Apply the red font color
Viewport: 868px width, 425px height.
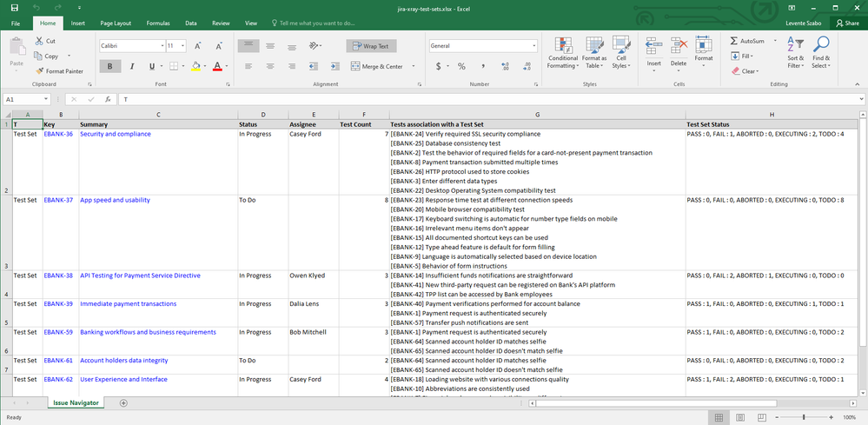(217, 66)
